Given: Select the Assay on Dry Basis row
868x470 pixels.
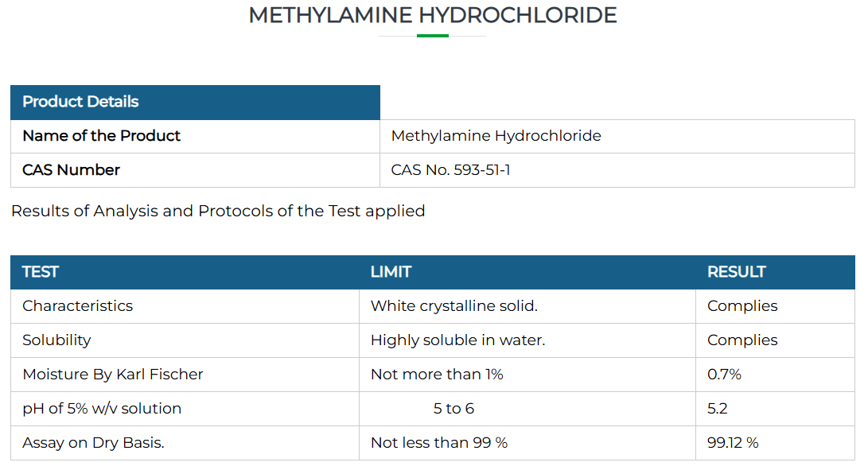Looking at the screenshot, I should 433,443.
